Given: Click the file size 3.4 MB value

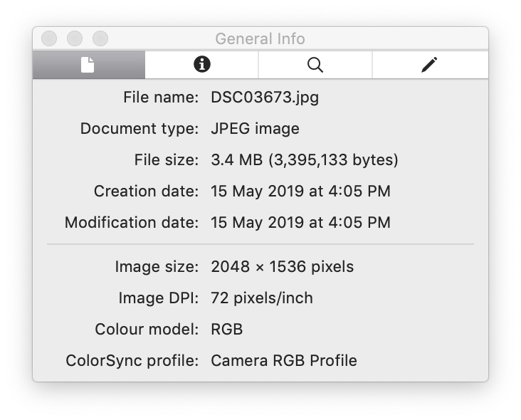Looking at the screenshot, I should pyautogui.click(x=305, y=160).
